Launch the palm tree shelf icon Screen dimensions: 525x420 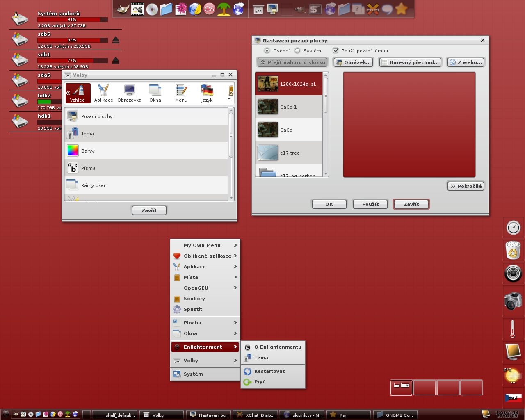(x=224, y=9)
